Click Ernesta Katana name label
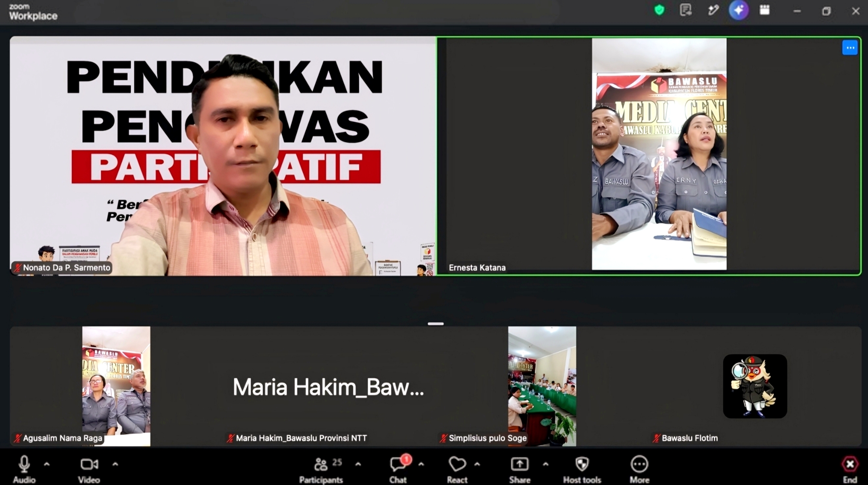The height and width of the screenshot is (485, 868). [x=477, y=268]
